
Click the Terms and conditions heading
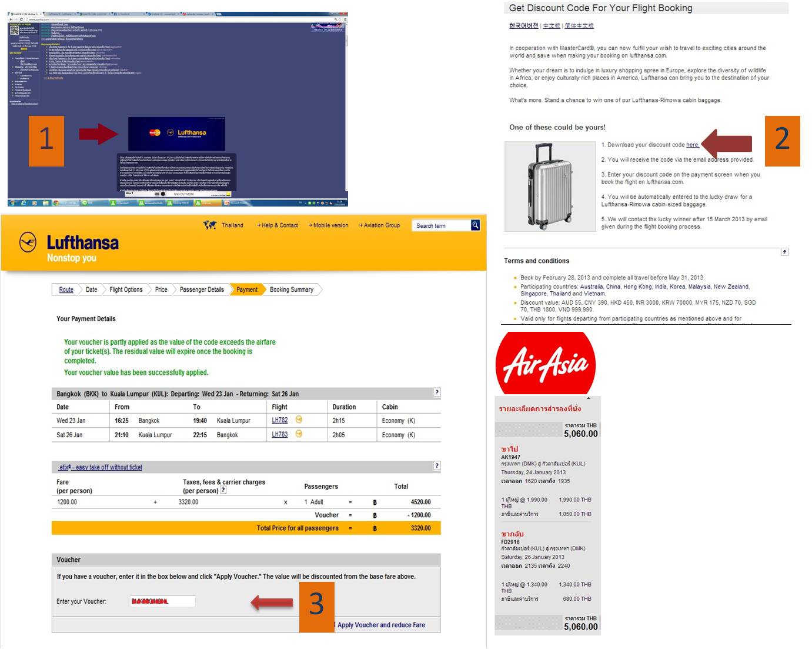pos(537,261)
